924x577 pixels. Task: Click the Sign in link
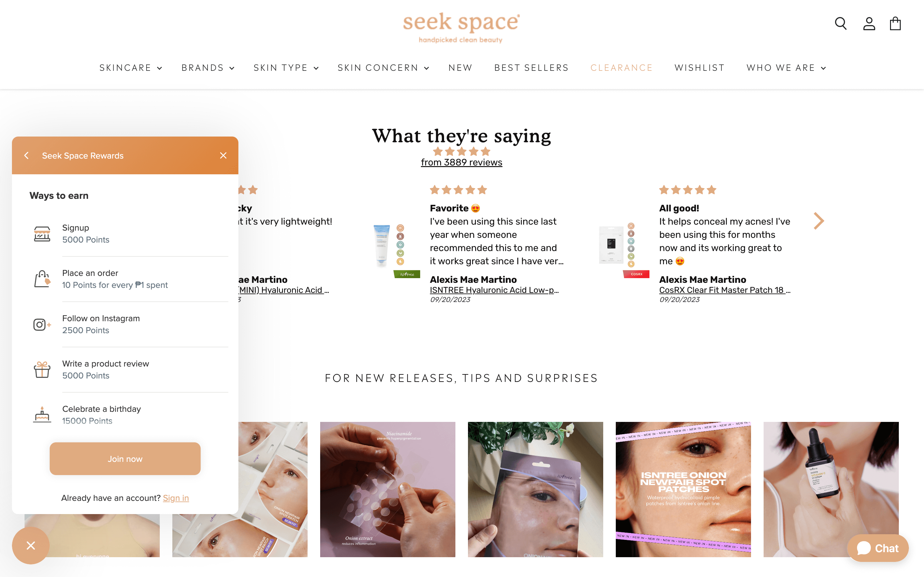tap(176, 497)
